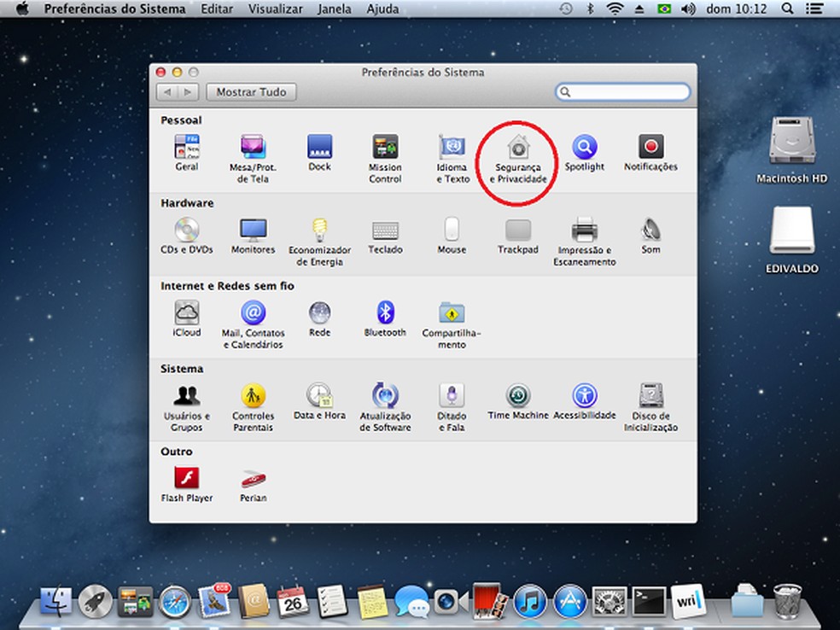
Task: Select the EDIVALDO desktop drive
Action: tap(792, 240)
